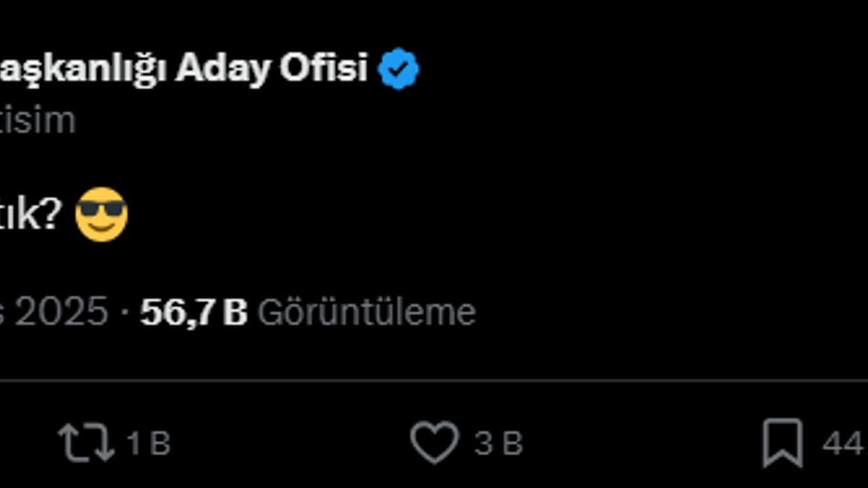Click the retweet arrows icon
The width and height of the screenshot is (868, 488).
point(85,443)
